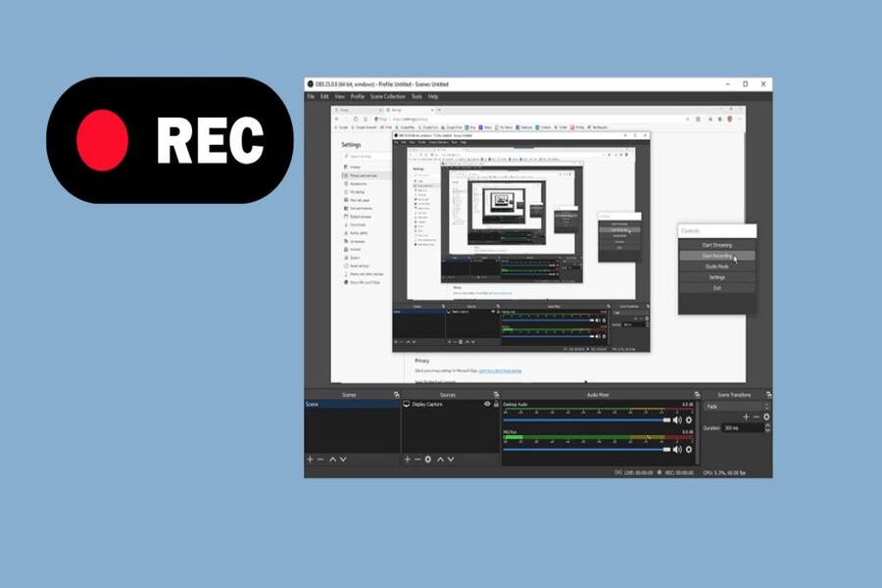Open the Scene Collection menu
This screenshot has height=588, width=882.
(x=388, y=97)
